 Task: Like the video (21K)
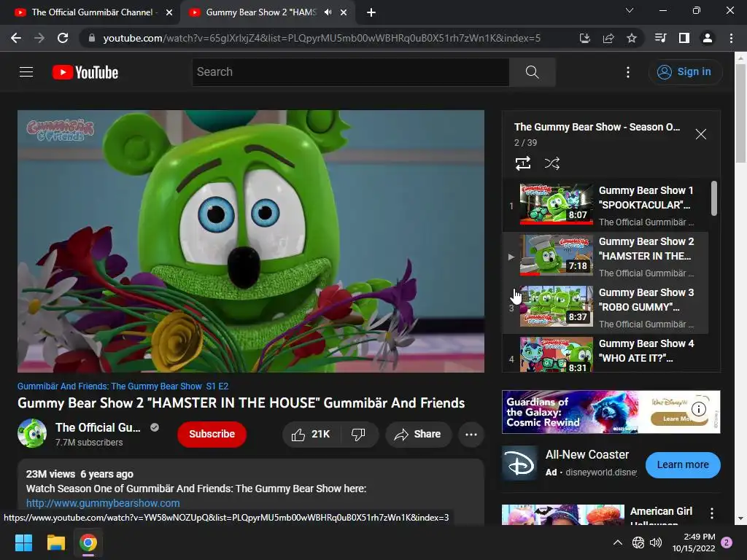click(x=311, y=435)
